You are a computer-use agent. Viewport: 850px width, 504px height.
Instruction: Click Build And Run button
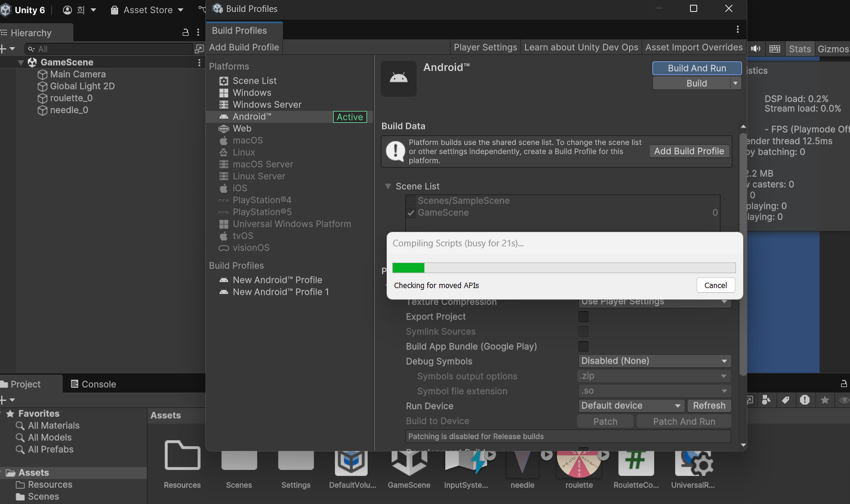[x=697, y=68]
